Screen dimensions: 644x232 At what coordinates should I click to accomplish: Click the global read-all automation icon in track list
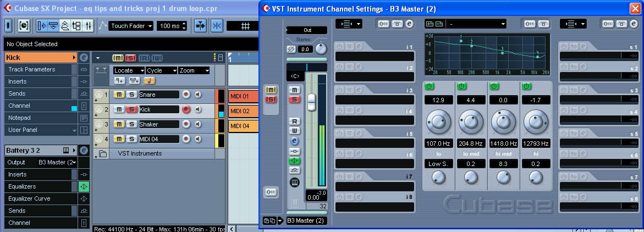144,58
